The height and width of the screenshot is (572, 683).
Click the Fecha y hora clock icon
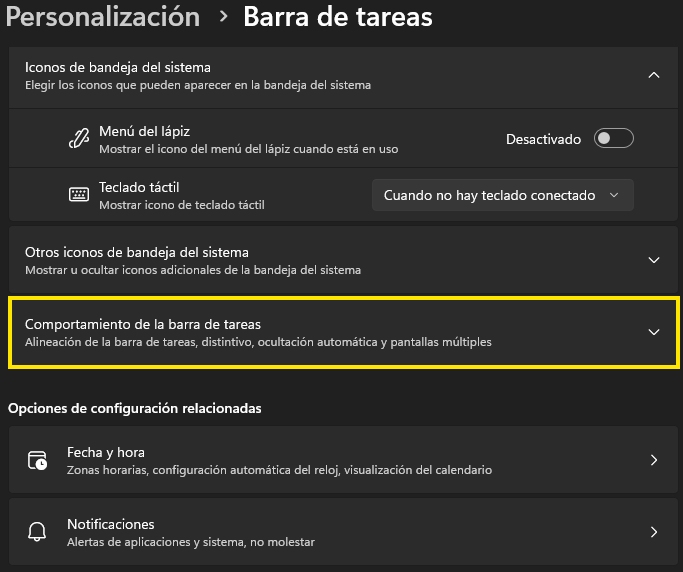click(37, 460)
